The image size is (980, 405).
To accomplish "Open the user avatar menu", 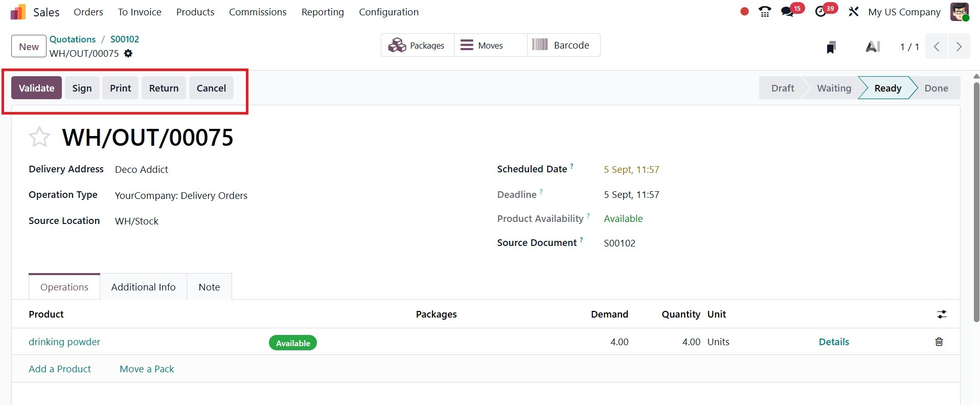I will (x=960, y=12).
